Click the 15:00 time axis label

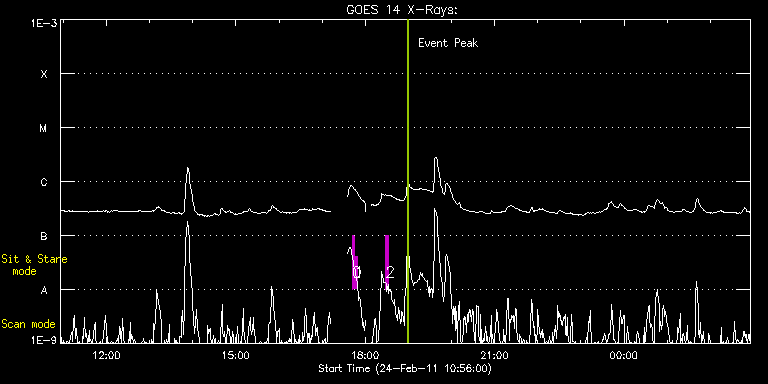coord(236,355)
